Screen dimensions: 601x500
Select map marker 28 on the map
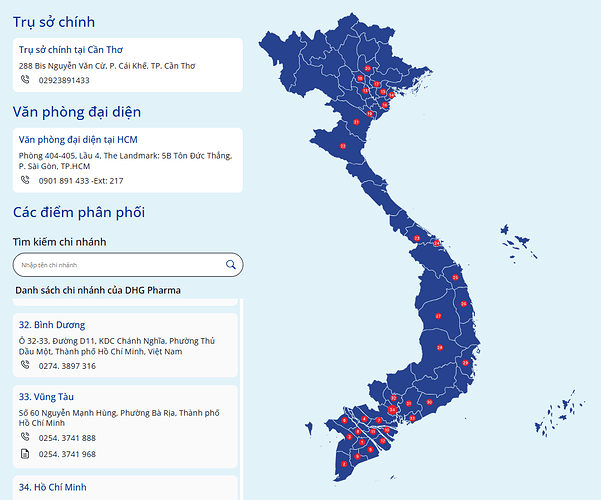440,348
